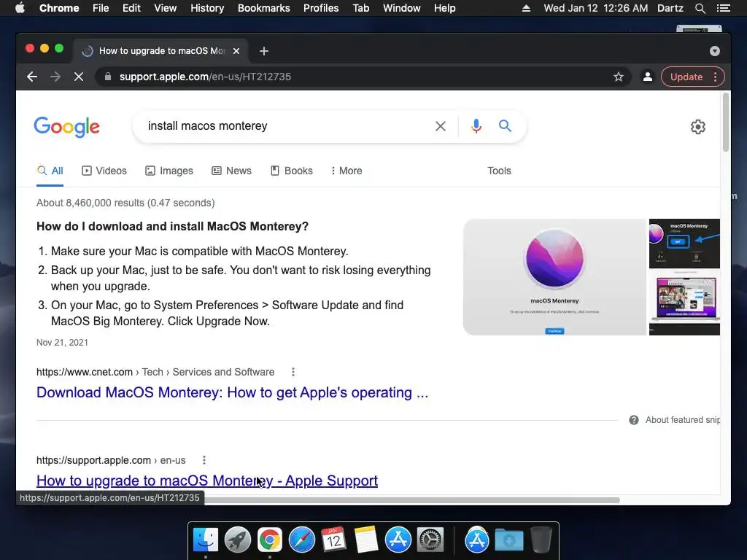The height and width of the screenshot is (560, 747).
Task: Open the Downloads folder in Dock
Action: (508, 540)
